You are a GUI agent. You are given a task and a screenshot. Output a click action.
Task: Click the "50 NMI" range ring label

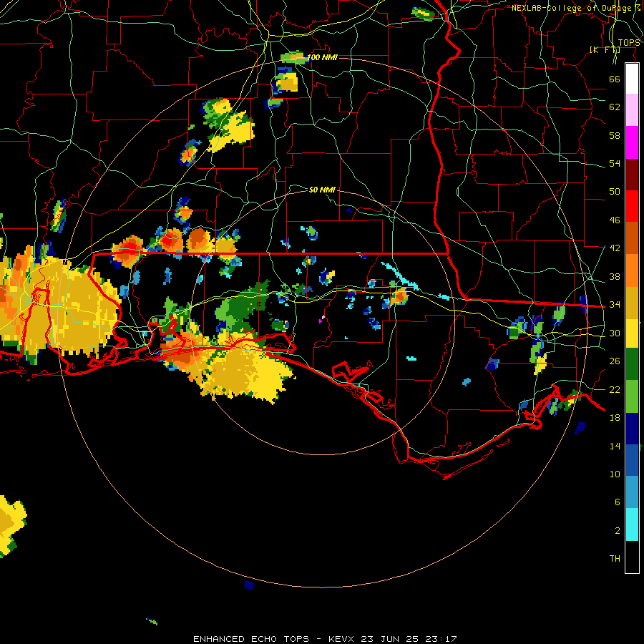322,190
